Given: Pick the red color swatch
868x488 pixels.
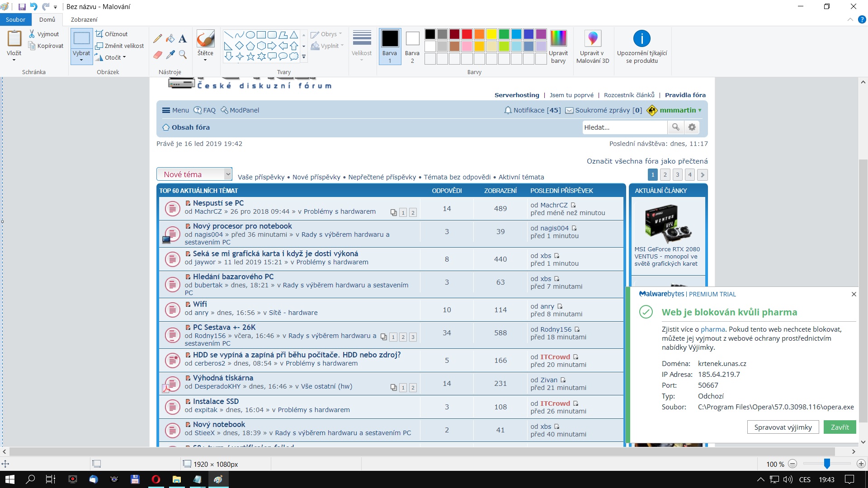Looking at the screenshot, I should (x=467, y=34).
